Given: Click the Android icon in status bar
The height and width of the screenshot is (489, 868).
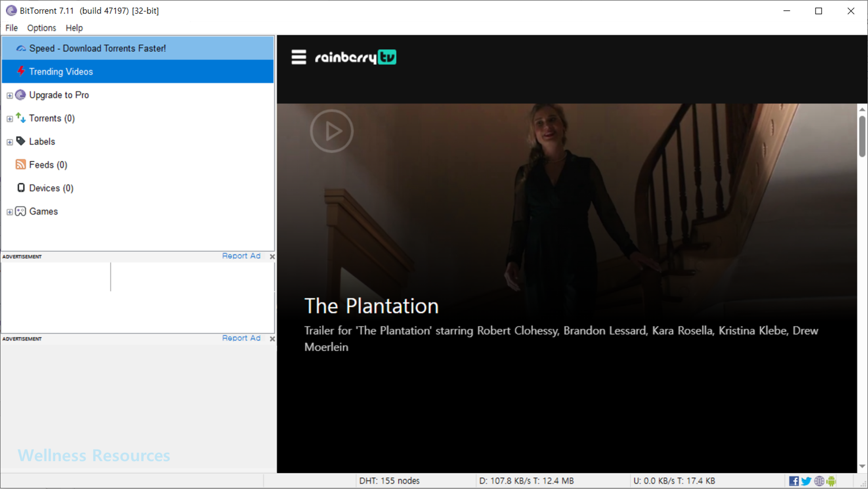Looking at the screenshot, I should coord(831,481).
